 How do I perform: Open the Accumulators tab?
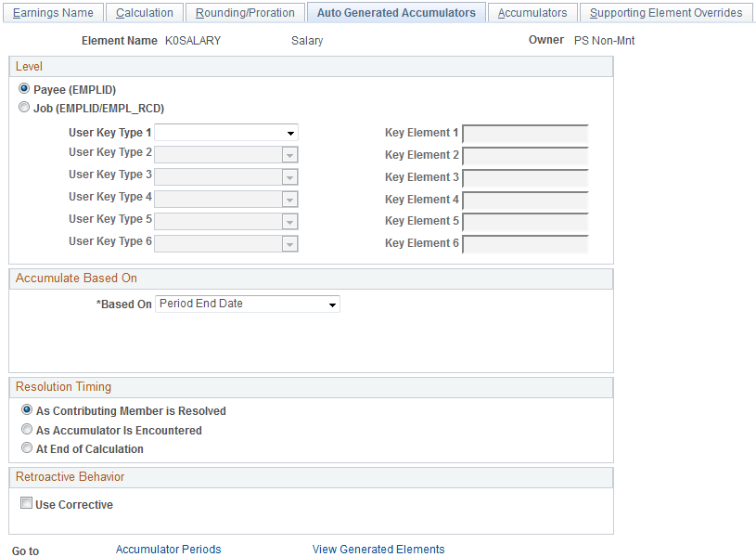pos(532,12)
